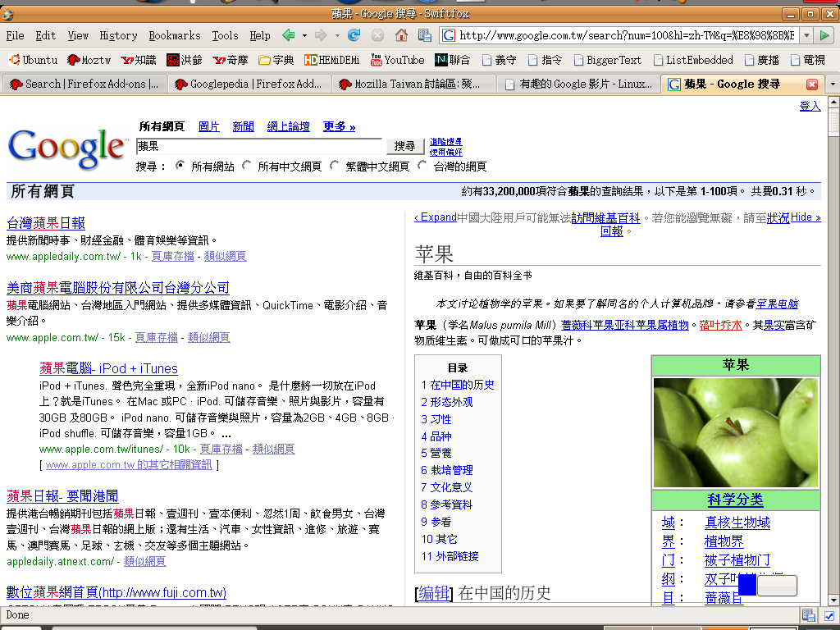Select the 所有中文網頁 radio button
Viewport: 840px width, 630px height.
click(x=247, y=166)
